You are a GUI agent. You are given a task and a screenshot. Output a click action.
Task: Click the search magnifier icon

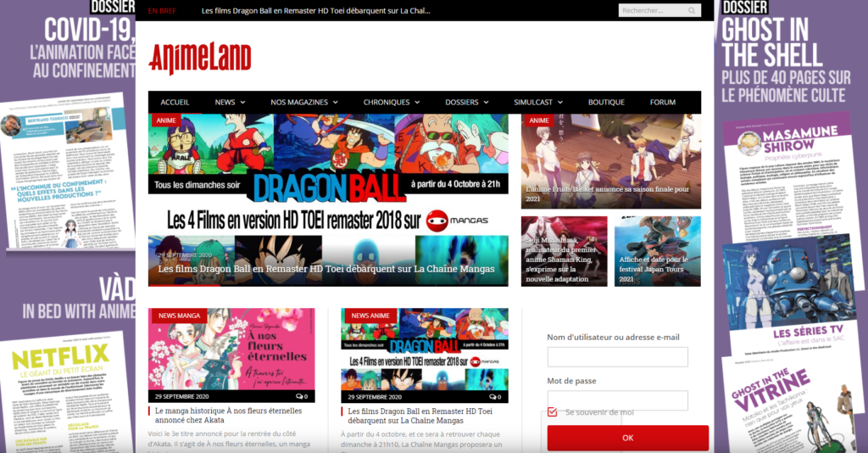click(x=692, y=10)
